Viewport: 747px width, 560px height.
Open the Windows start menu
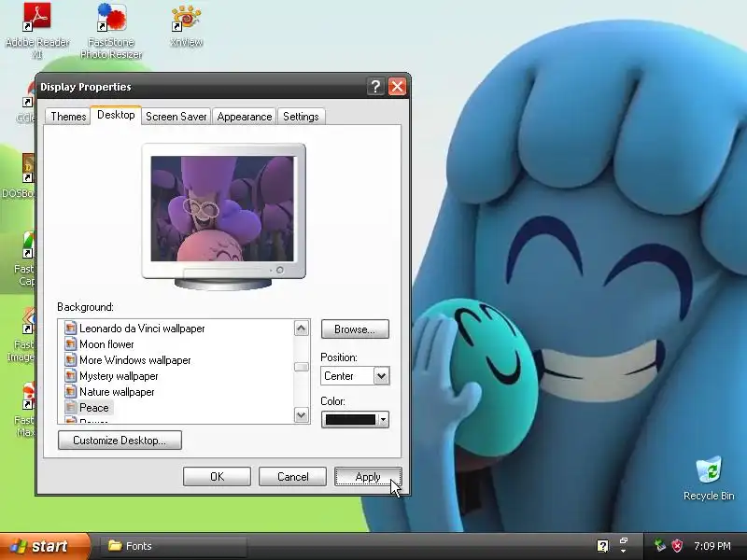click(x=44, y=546)
